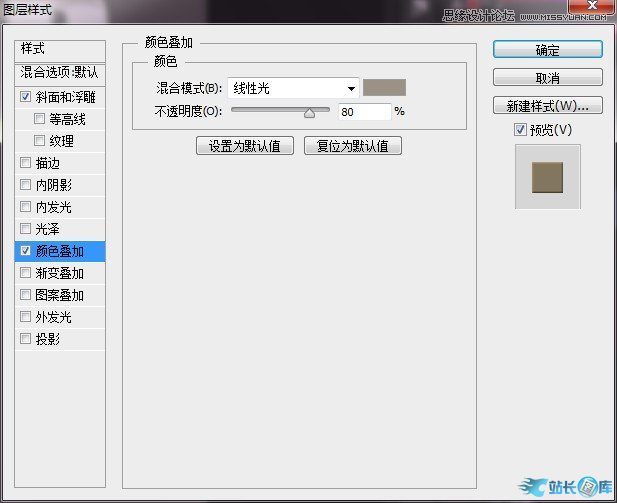Screen dimensions: 617x503
Task: Click 复位为默认值 button
Action: 353,146
